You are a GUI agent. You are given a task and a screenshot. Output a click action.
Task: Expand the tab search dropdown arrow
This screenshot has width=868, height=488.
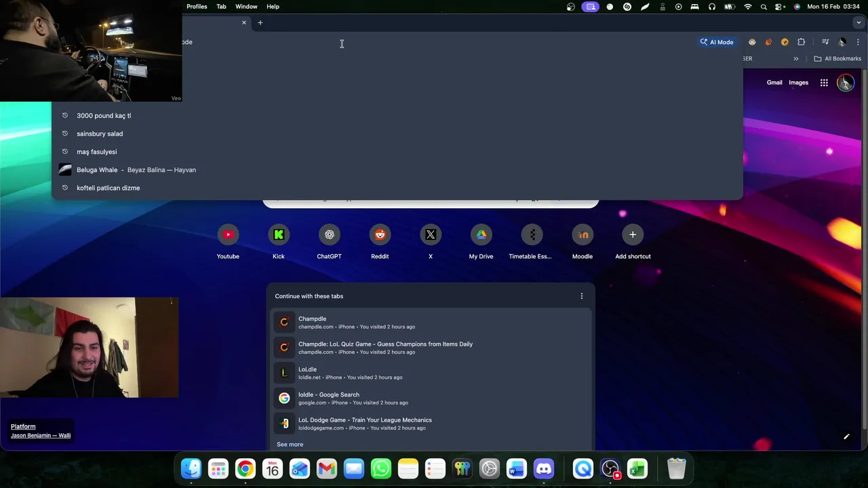tap(859, 22)
